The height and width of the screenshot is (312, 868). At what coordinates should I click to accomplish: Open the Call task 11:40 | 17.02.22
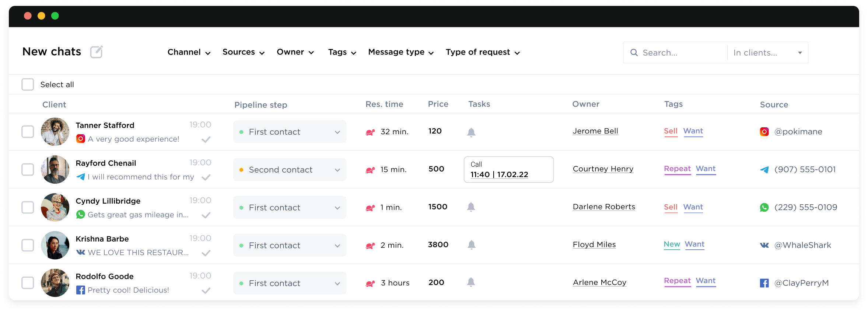coord(509,170)
